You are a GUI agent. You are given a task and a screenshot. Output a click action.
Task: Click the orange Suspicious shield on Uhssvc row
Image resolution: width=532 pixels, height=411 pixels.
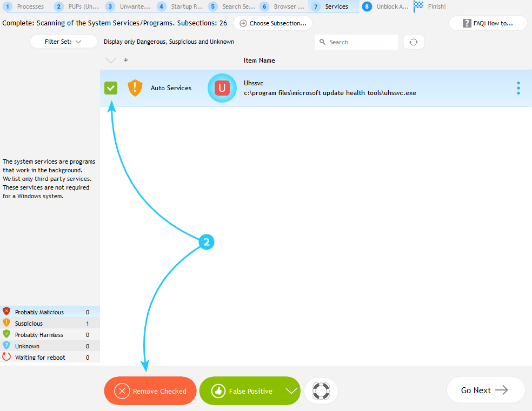[135, 88]
